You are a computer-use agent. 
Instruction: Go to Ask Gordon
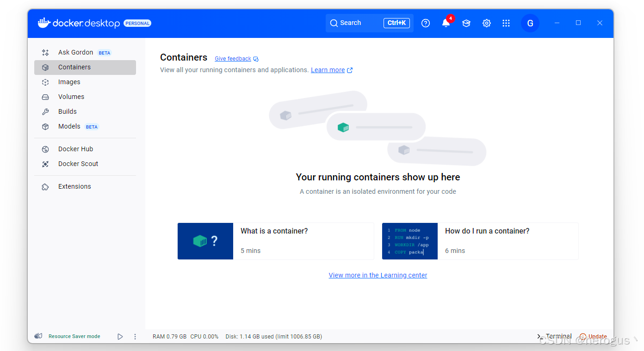click(85, 52)
